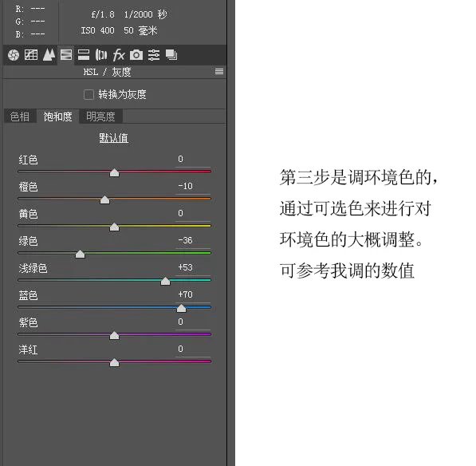Viewport: 476px width, 466px height.
Task: Open the HSL panel flyout menu
Action: (219, 71)
